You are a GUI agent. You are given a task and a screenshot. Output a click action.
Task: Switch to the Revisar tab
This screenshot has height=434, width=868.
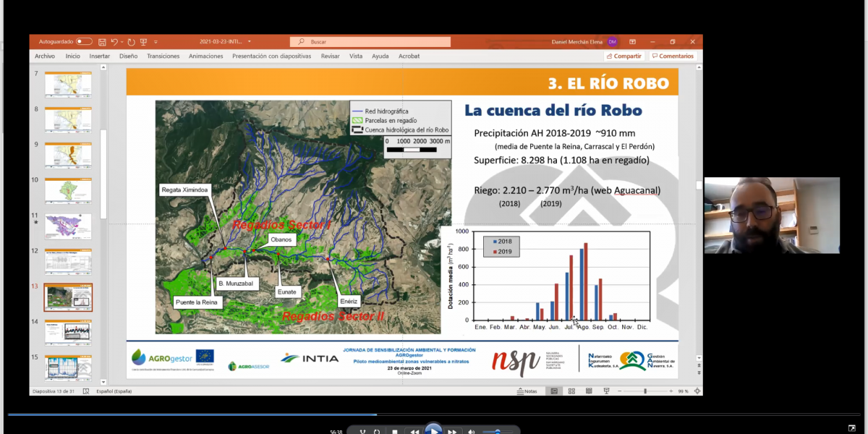coord(331,56)
